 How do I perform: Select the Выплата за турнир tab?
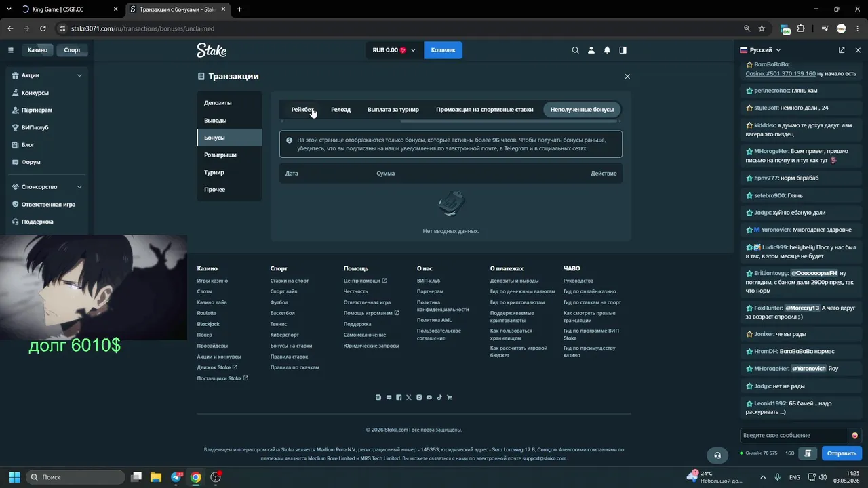(x=393, y=110)
